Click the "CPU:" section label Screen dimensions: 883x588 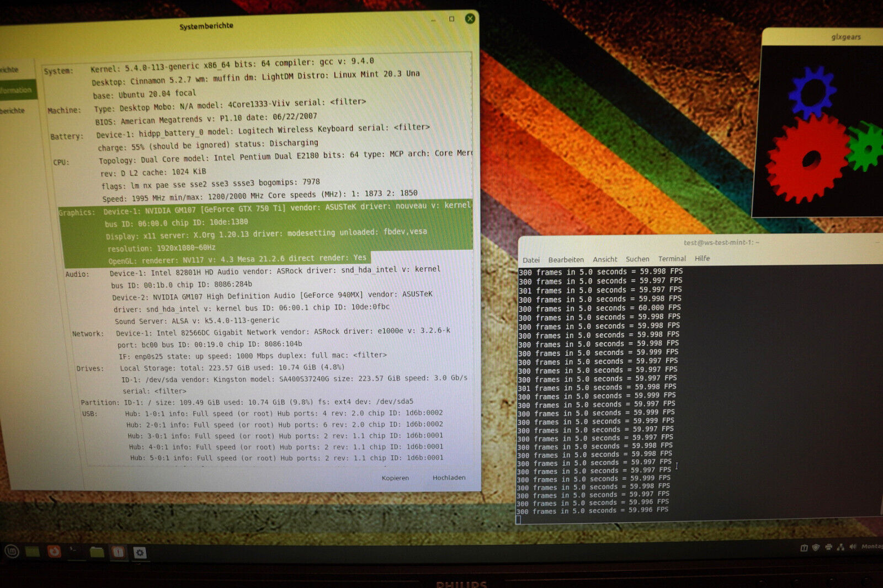[x=61, y=162]
